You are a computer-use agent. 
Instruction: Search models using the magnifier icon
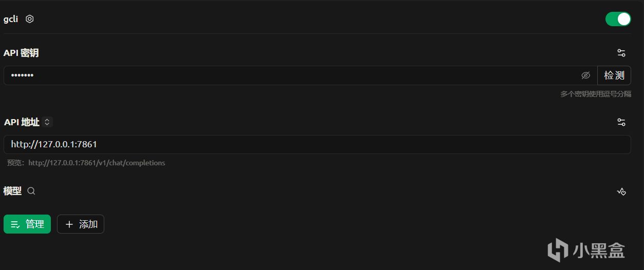pyautogui.click(x=31, y=191)
